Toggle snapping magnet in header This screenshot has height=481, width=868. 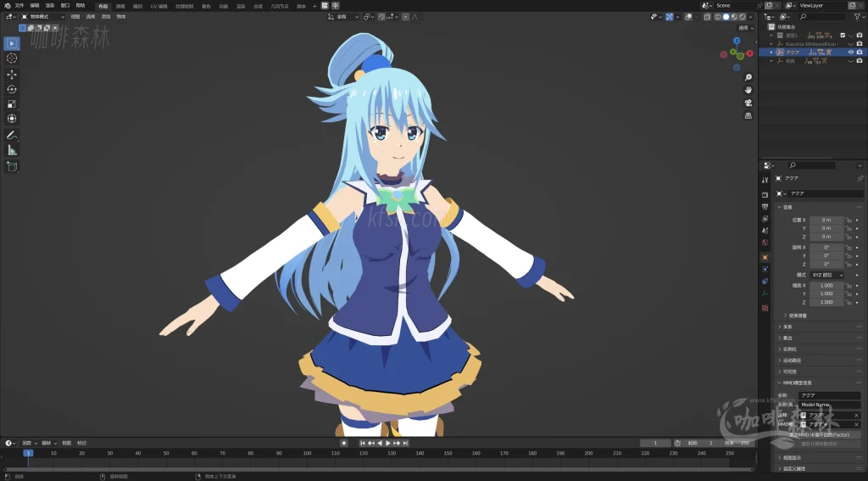[381, 17]
